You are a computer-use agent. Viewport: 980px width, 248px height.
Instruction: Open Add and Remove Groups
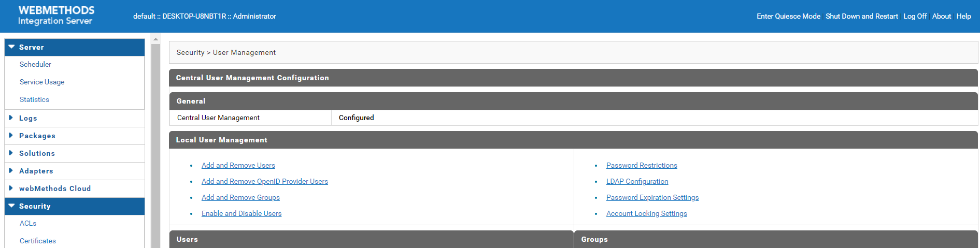(x=240, y=197)
